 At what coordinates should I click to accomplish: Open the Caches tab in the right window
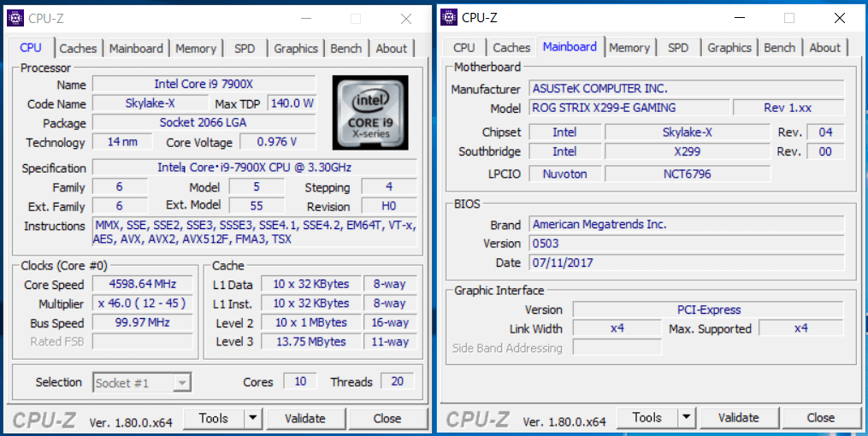point(511,48)
